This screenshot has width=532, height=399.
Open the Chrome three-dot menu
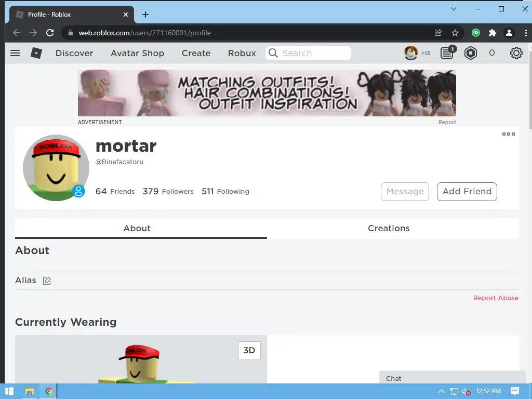click(x=526, y=33)
